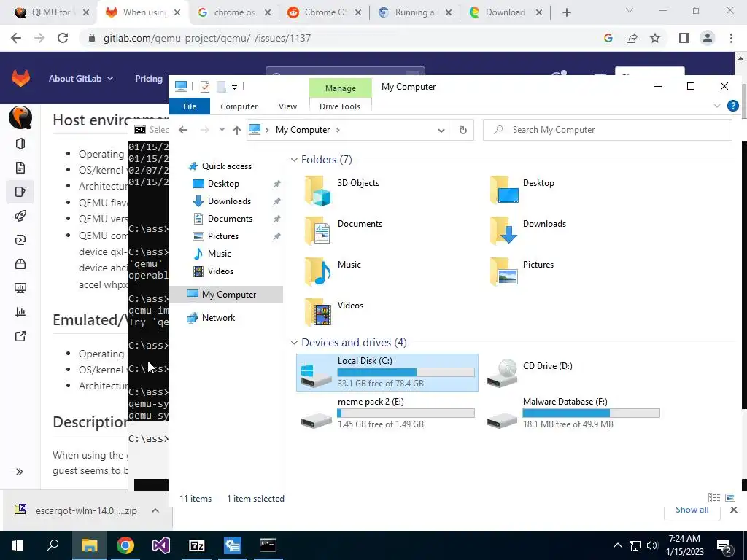Select the meme pack 2 (E:) drive

[387, 413]
